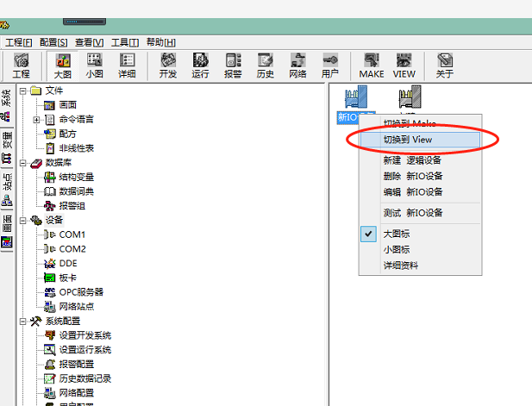Viewport: 532px width, 406px height.
Task: Switch to the 变量 vertical side tab
Action: pos(7,141)
